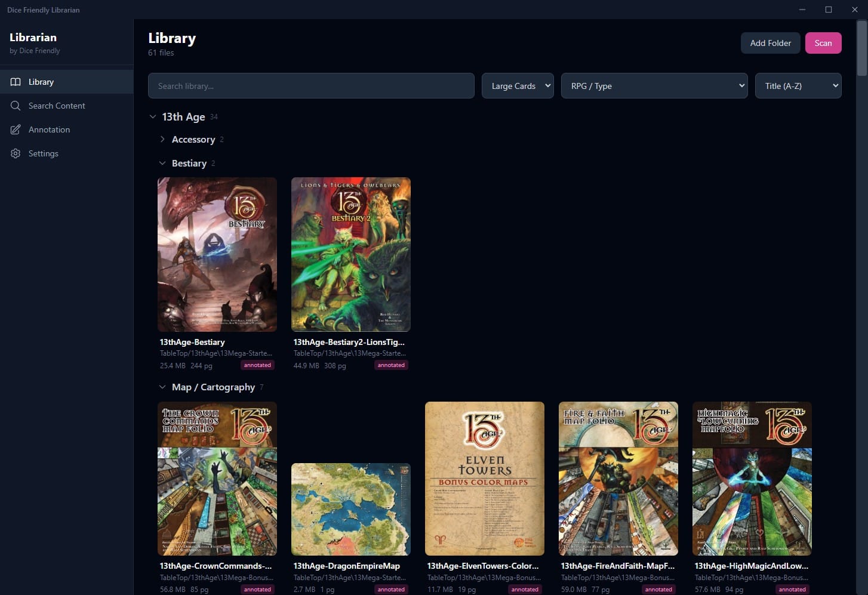Screen dimensions: 868x595
Task: Collapse the Map / Cartography section
Action: coord(162,387)
